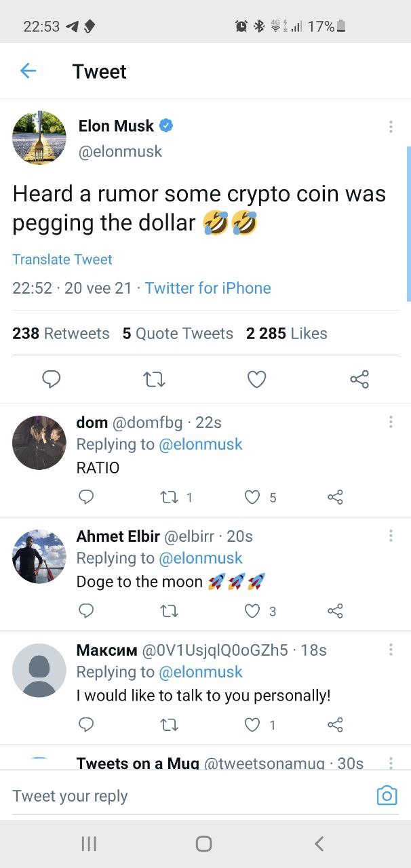The width and height of the screenshot is (411, 868).
Task: View the 238 Retweets list
Action: (60, 334)
